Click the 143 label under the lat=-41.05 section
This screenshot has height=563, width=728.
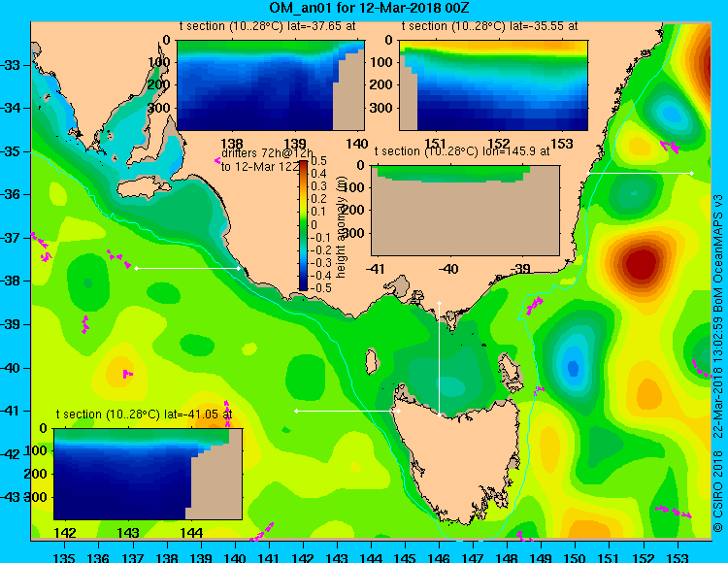[x=128, y=532]
